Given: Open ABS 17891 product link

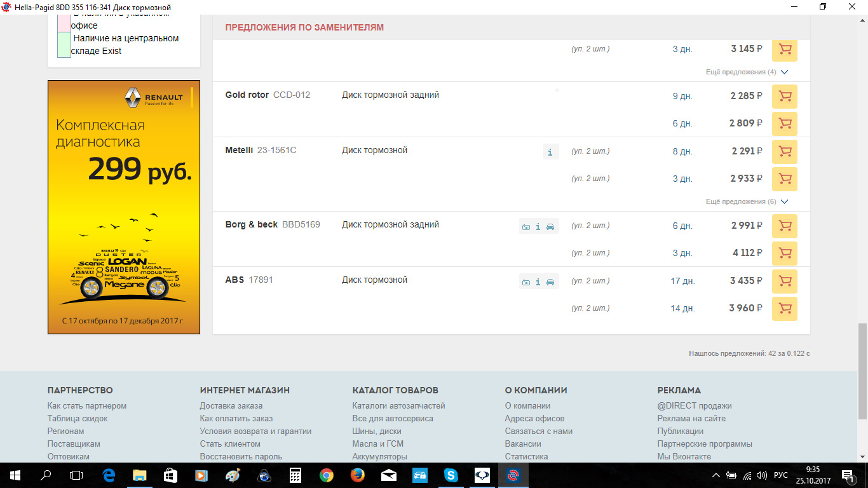Looking at the screenshot, I should [249, 280].
